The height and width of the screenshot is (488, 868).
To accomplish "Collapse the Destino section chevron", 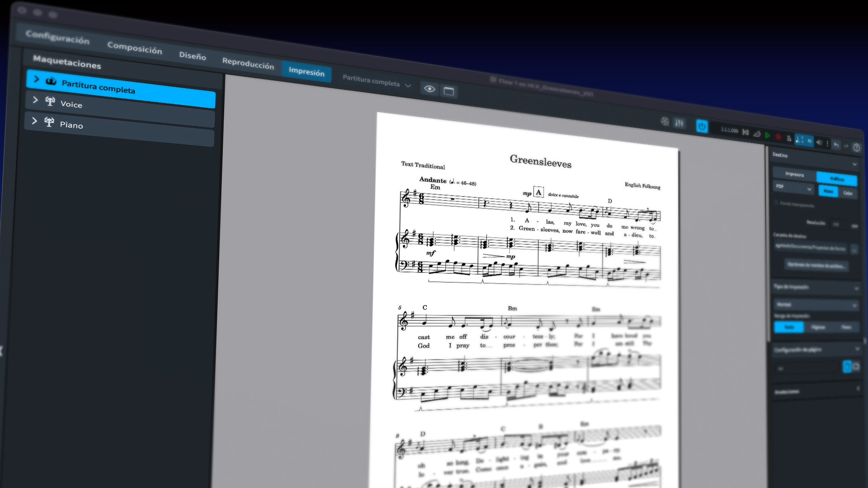I will (854, 164).
